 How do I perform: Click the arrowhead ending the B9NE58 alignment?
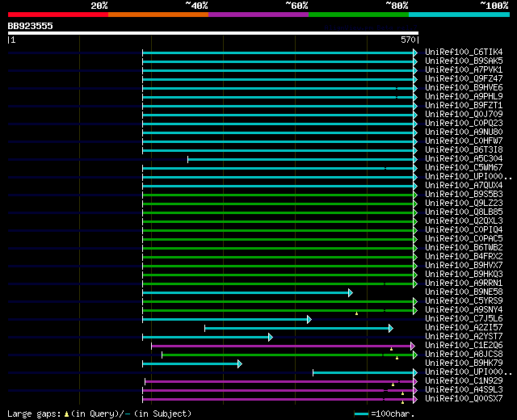pos(351,292)
